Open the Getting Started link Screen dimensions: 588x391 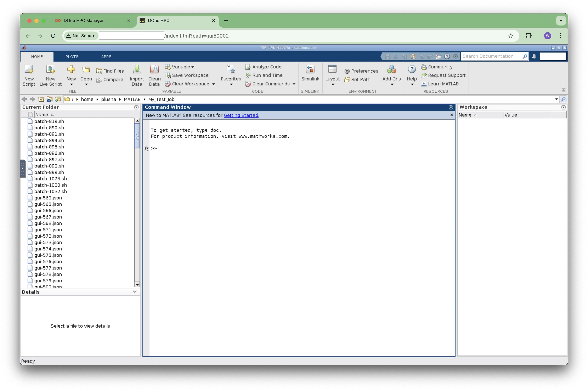(241, 115)
